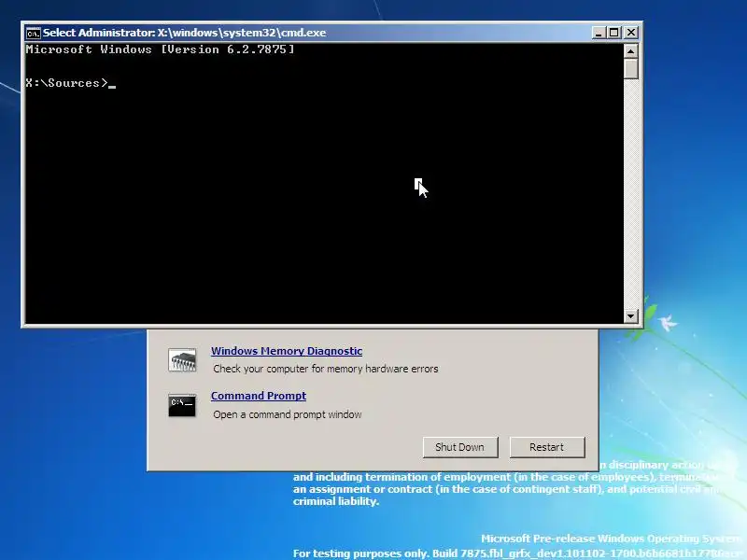Image resolution: width=747 pixels, height=560 pixels.
Task: Click the console scrollbar up arrow
Action: 631,51
